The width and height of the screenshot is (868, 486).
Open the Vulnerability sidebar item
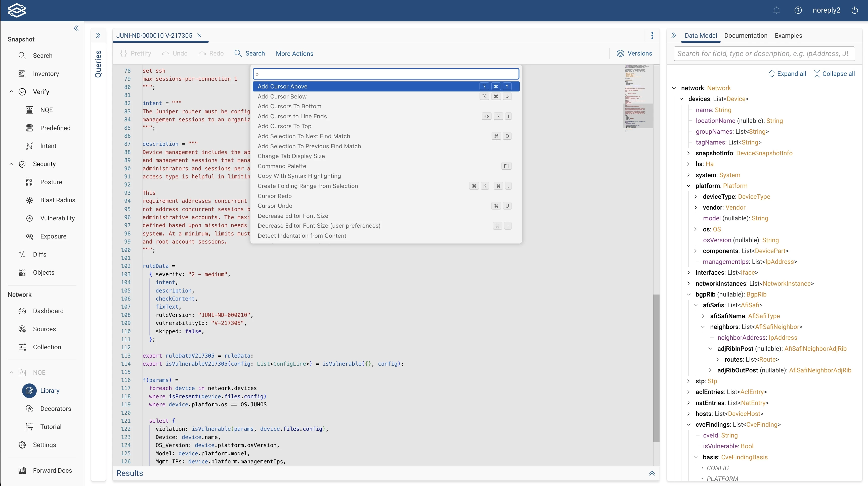tap(57, 218)
